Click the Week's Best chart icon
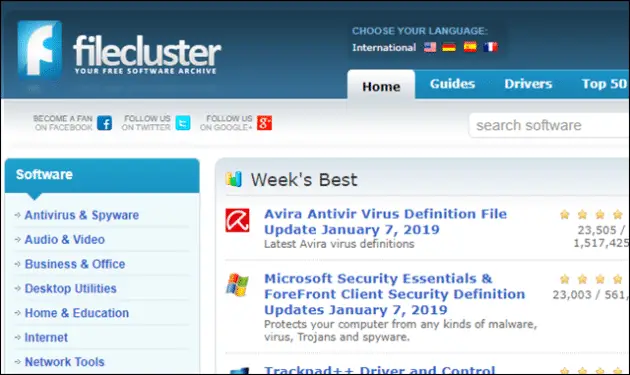Screen dimensions: 630x375 click(x=234, y=179)
